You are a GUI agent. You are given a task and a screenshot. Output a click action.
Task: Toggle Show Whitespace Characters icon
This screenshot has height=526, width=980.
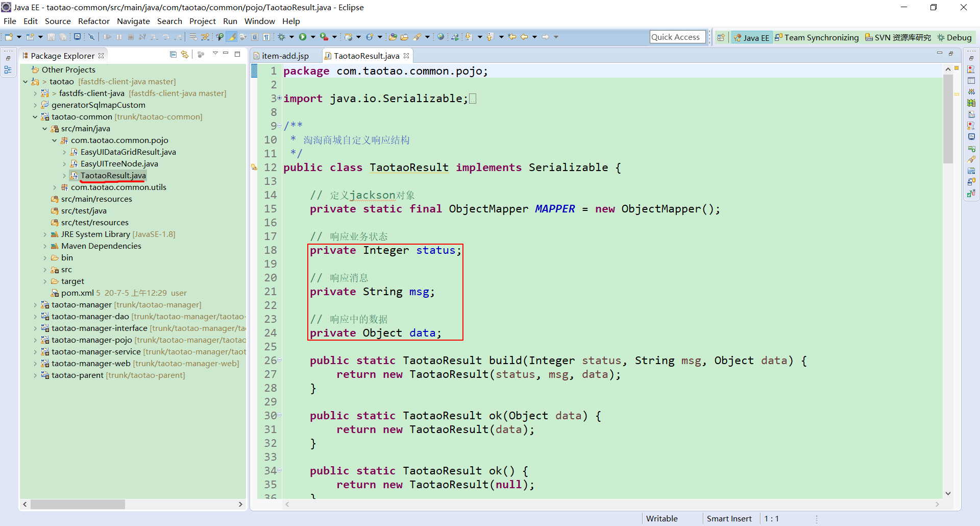(x=266, y=37)
